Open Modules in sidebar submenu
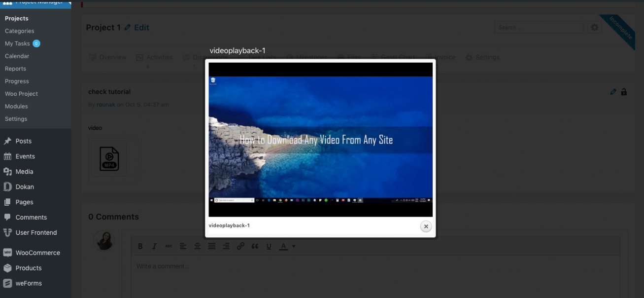The image size is (644, 298). click(16, 107)
